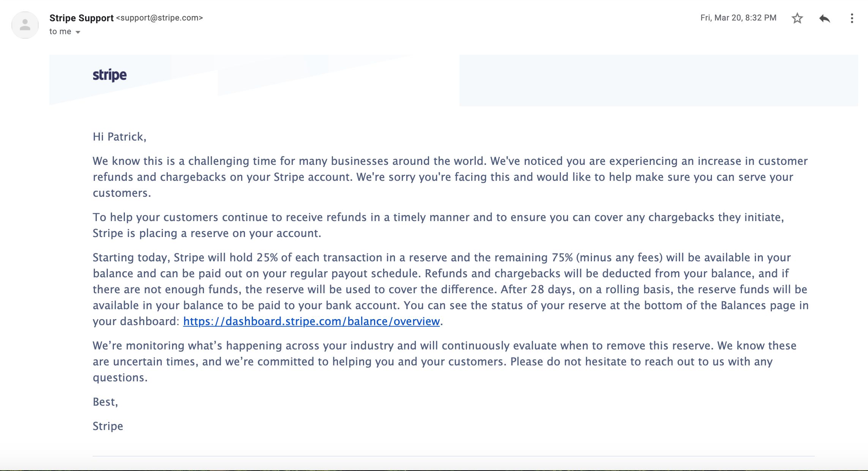Click the "to me" recipient text
868x471 pixels.
tap(60, 32)
